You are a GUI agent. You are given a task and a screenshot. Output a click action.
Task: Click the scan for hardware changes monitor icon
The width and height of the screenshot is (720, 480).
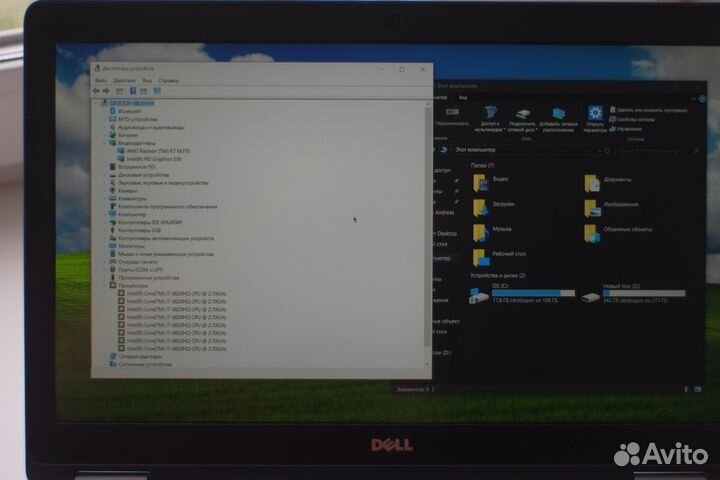[x=157, y=91]
